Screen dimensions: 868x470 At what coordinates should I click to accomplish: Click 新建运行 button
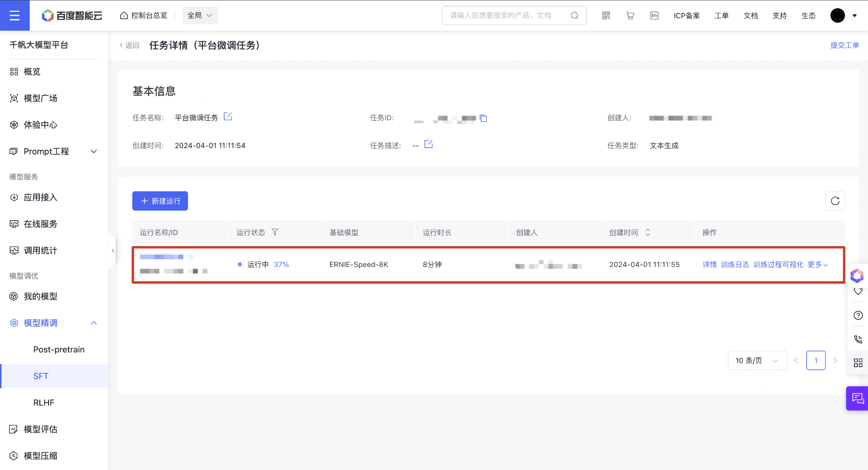tap(160, 201)
